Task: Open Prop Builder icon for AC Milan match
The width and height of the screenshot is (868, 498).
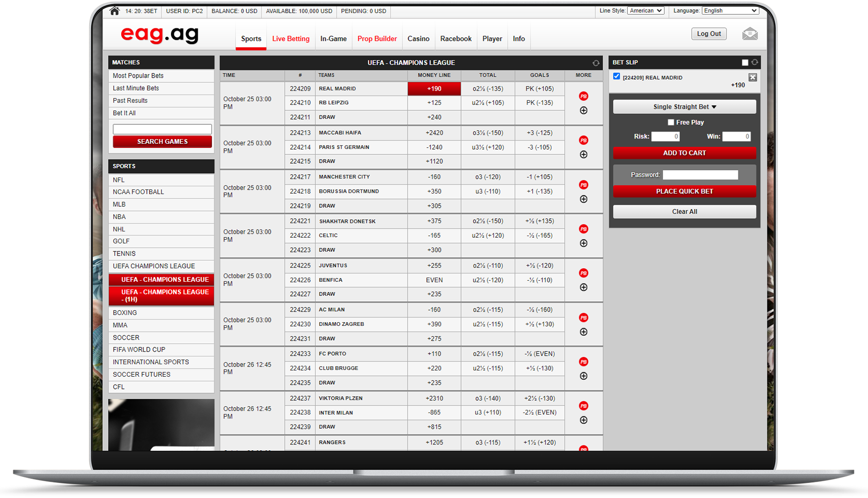Action: point(583,317)
